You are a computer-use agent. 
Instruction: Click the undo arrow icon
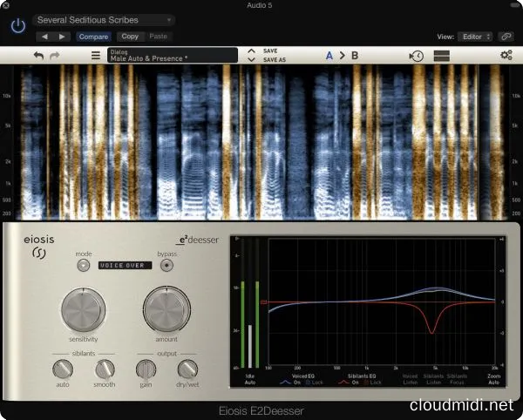click(38, 56)
